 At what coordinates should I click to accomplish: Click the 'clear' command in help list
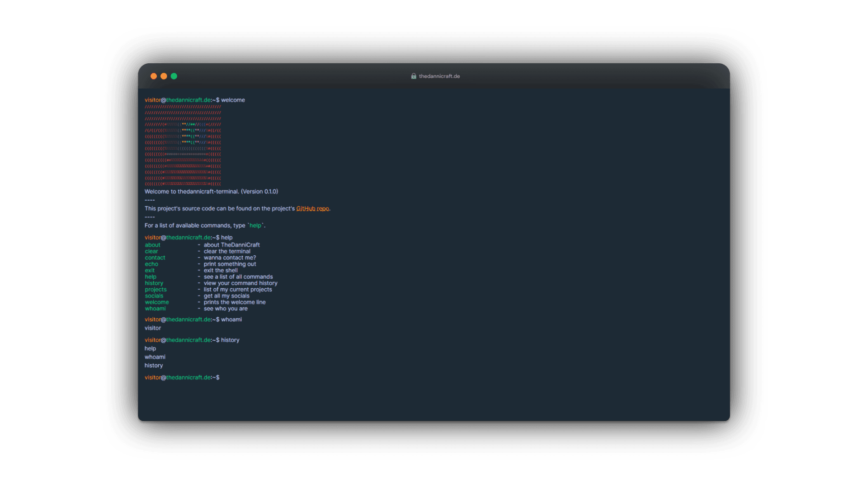click(151, 251)
